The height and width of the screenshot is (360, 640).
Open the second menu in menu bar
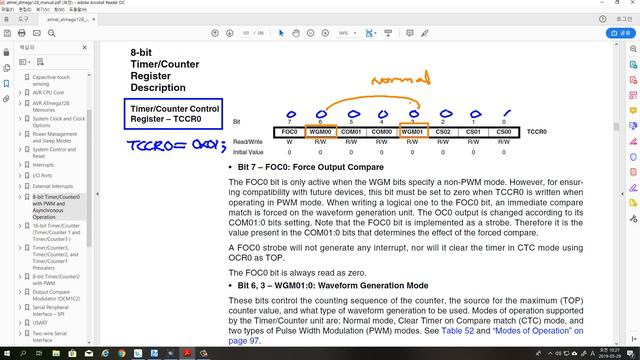click(25, 9)
